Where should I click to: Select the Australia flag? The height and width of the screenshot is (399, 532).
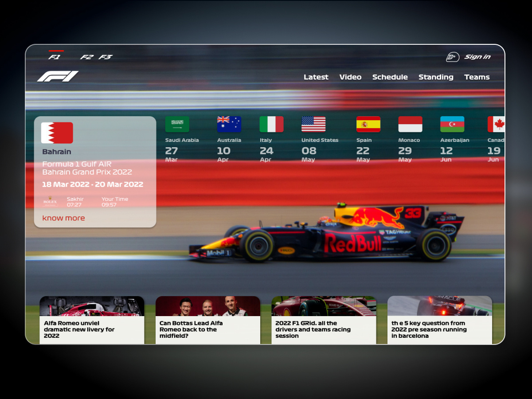click(229, 124)
